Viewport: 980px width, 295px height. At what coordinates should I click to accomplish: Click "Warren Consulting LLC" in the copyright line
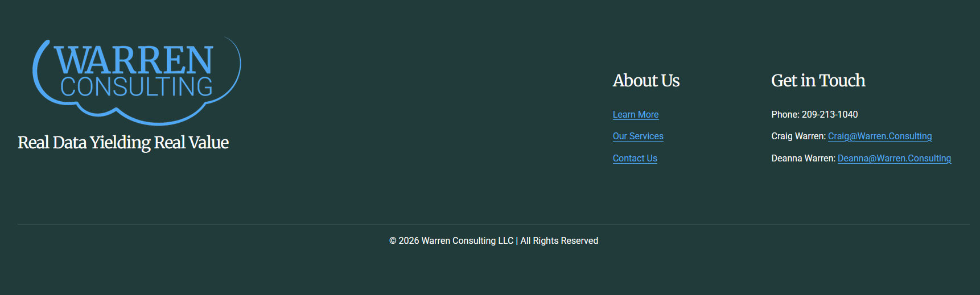point(467,241)
